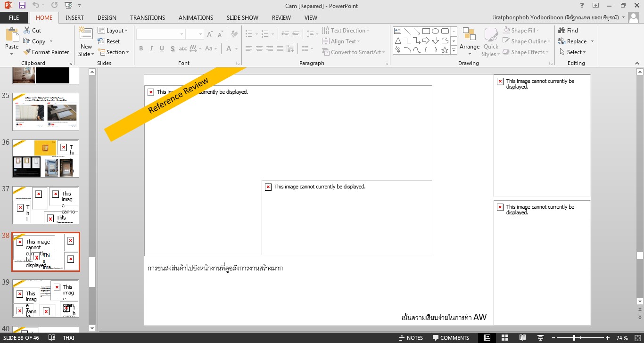Image resolution: width=644 pixels, height=343 pixels.
Task: Click the Replace button
Action: (x=572, y=41)
